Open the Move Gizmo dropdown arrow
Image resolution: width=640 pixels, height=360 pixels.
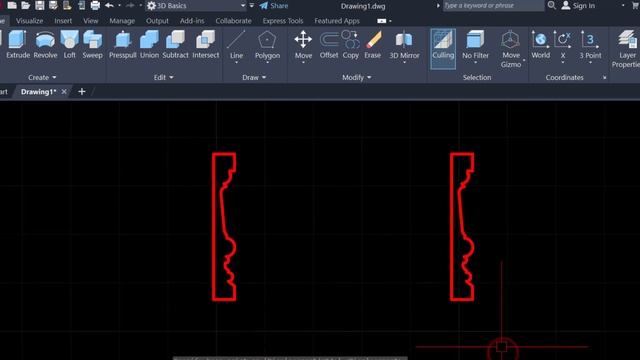coord(524,60)
